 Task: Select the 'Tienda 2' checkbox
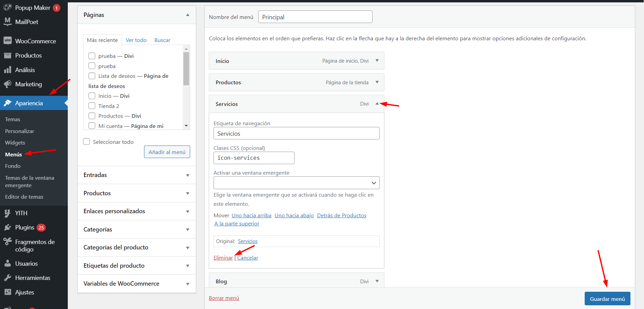(92, 106)
